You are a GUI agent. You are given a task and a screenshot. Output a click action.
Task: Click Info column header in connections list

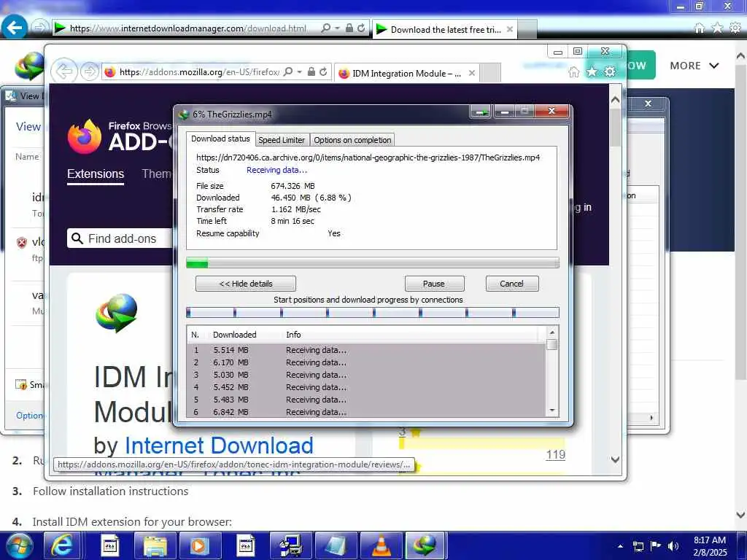coord(293,335)
